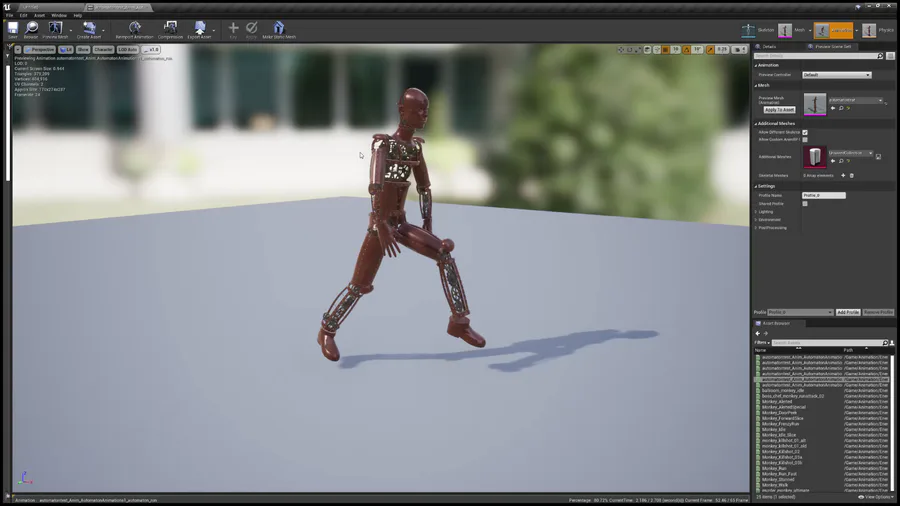The image size is (900, 506).
Task: Click Reimport Animation in toolbar
Action: (134, 29)
